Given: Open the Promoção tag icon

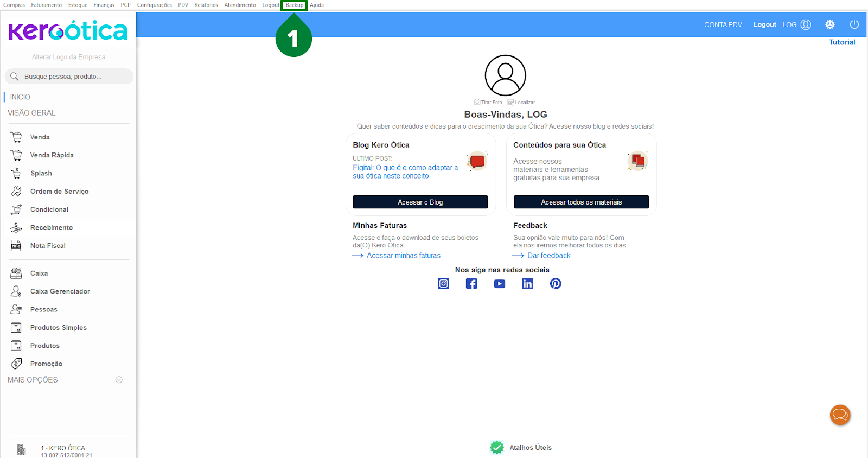Looking at the screenshot, I should [16, 364].
